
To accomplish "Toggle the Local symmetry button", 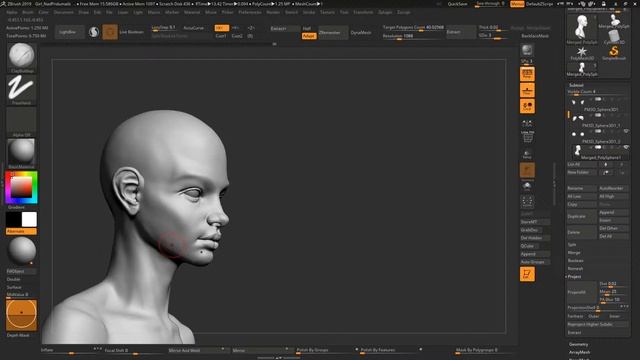I will 527,106.
